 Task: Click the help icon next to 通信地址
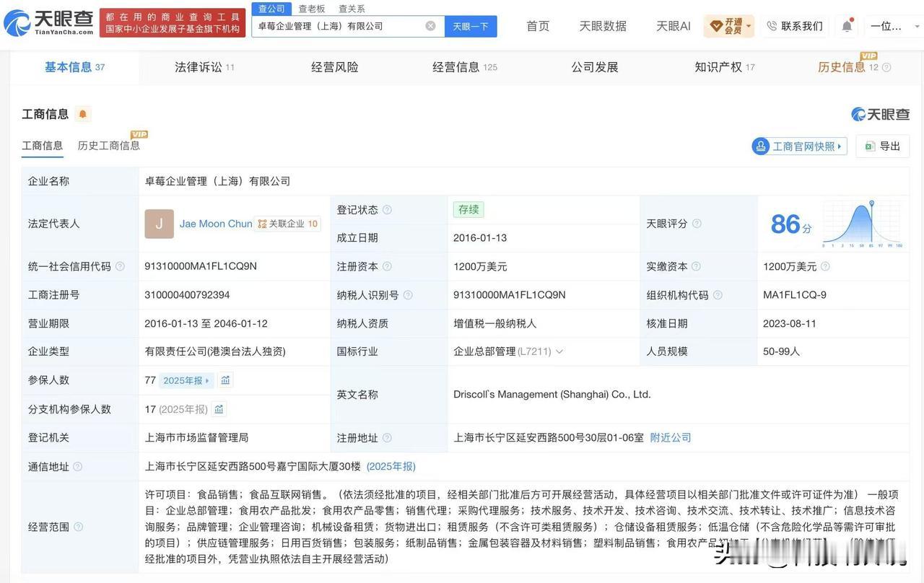(x=78, y=467)
